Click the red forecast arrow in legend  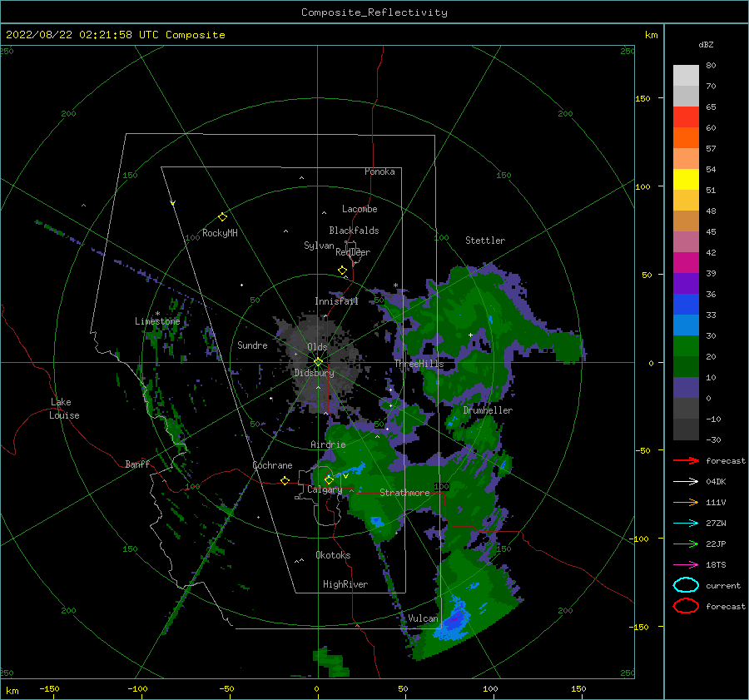(x=686, y=460)
